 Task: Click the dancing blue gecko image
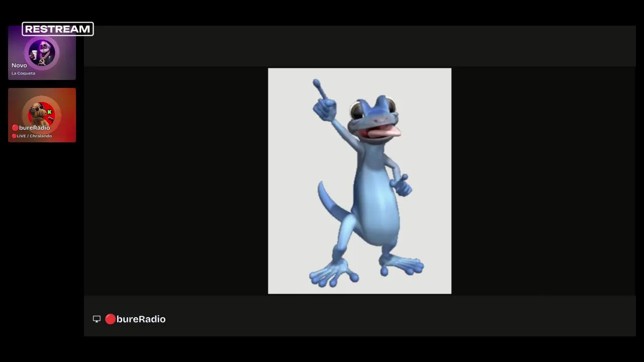360,181
